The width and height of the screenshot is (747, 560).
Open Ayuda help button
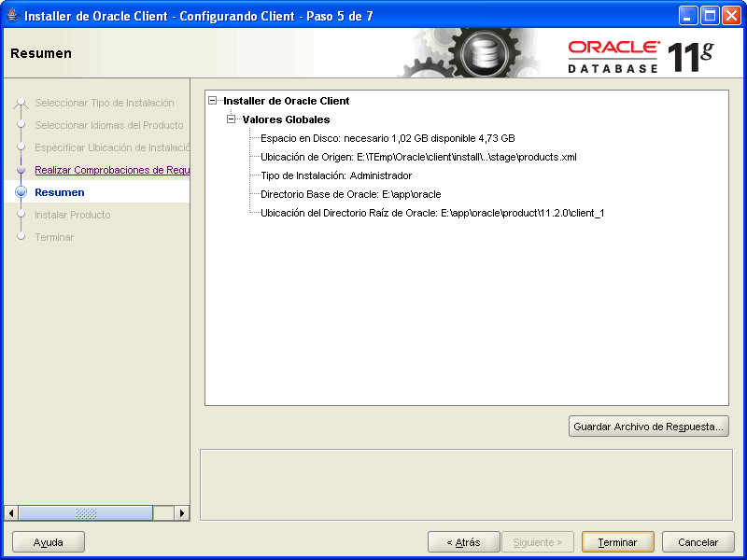(x=49, y=542)
